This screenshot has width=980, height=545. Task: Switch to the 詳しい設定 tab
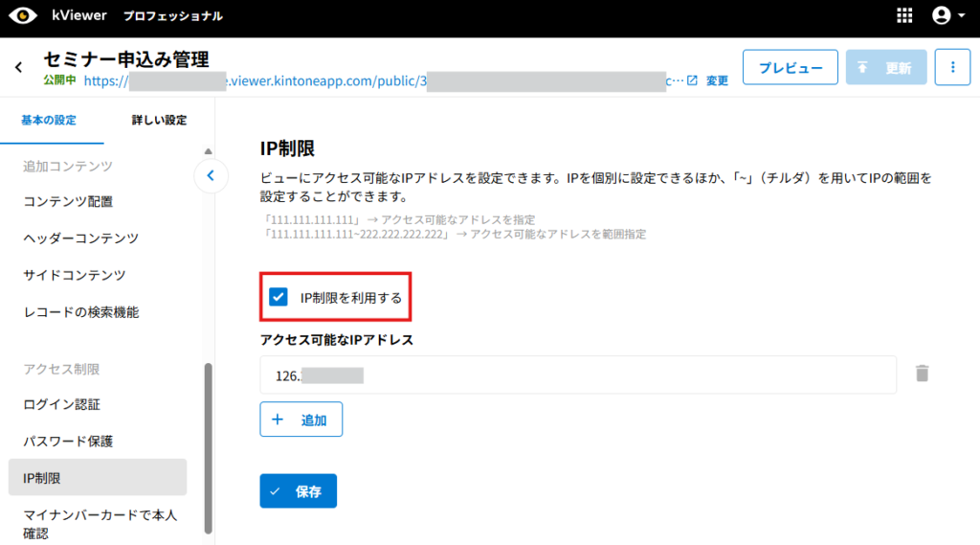click(x=159, y=120)
